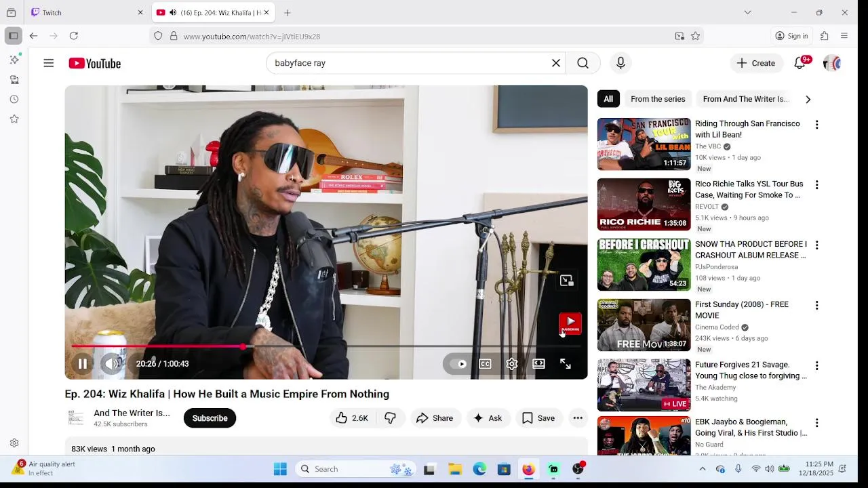This screenshot has height=488, width=868.
Task: Run search with magnifier button
Action: pyautogui.click(x=583, y=63)
